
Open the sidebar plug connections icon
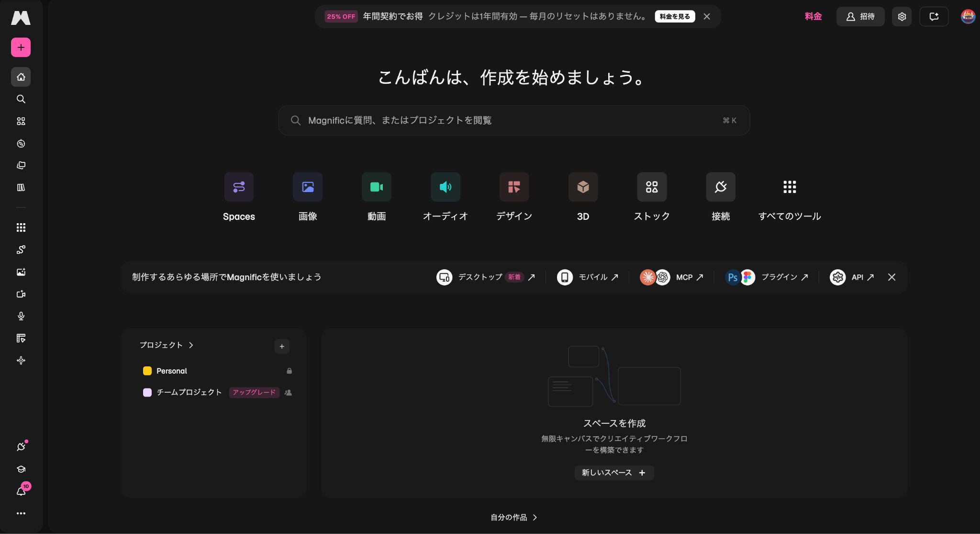(21, 447)
